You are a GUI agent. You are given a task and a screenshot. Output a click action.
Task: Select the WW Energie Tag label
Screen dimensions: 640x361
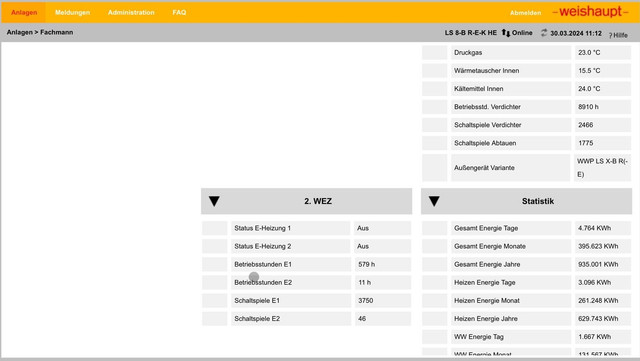(479, 336)
